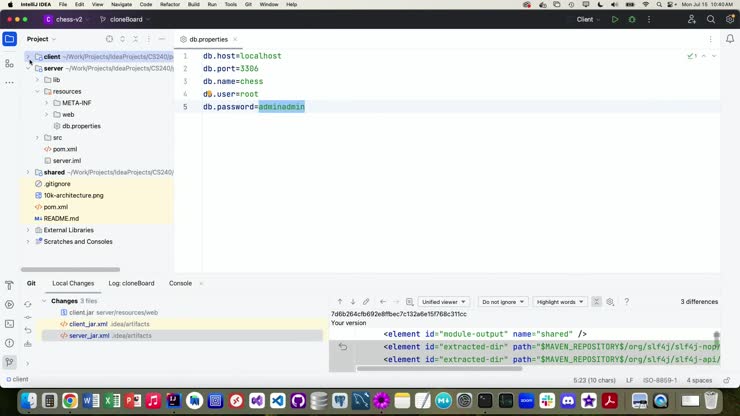The width and height of the screenshot is (740, 416).
Task: Open Slack from the Dock
Action: pyautogui.click(x=547, y=401)
